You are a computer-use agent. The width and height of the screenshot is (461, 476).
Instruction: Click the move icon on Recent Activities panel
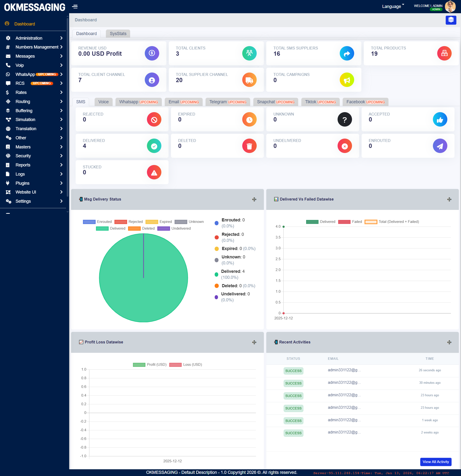[449, 342]
